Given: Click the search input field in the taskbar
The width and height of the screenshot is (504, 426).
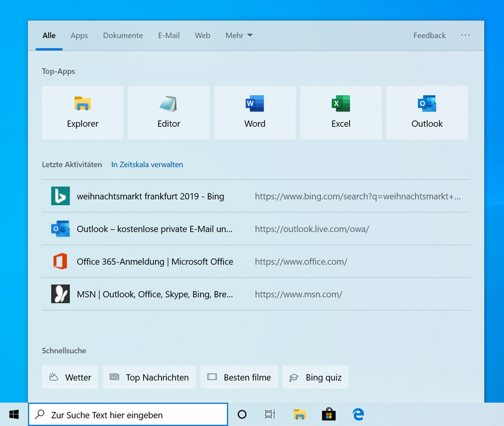Looking at the screenshot, I should coord(127,414).
